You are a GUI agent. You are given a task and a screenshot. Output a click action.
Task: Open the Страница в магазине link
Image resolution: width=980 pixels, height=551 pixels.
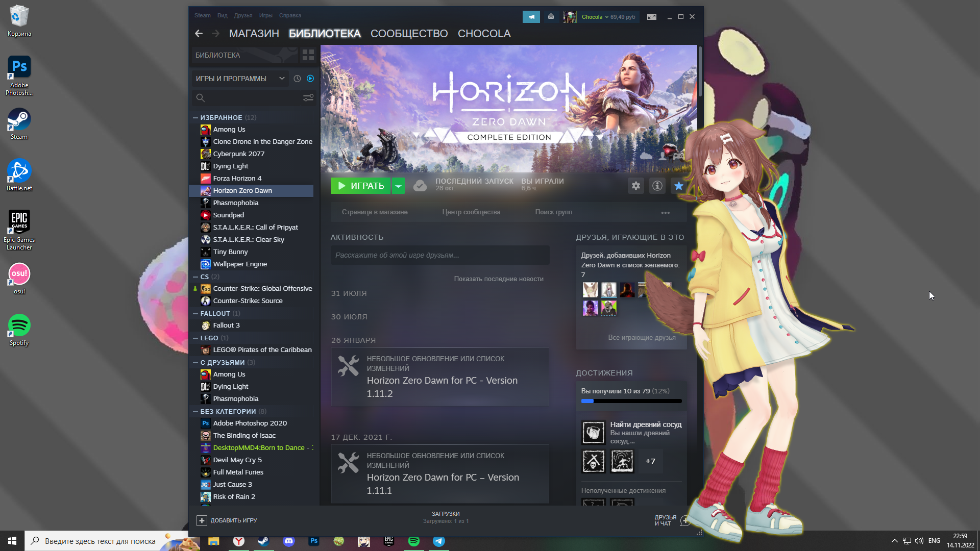pos(374,212)
